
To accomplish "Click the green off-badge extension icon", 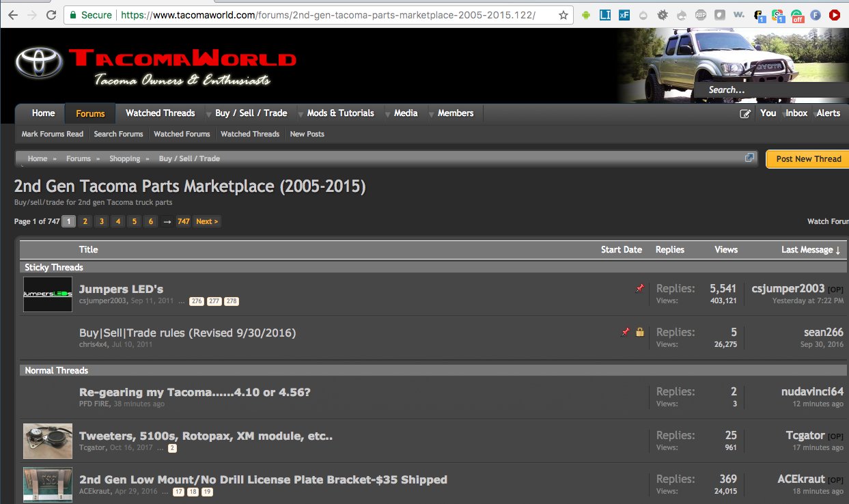I will click(x=797, y=15).
